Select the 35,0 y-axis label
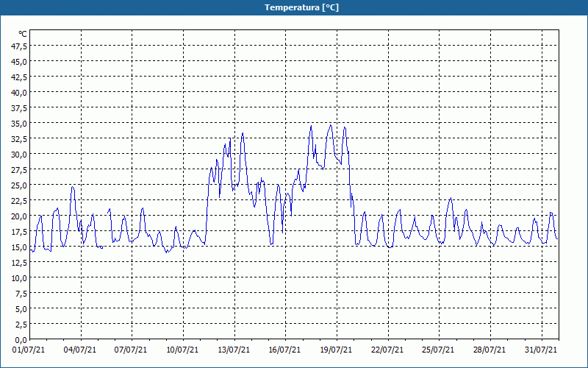The width and height of the screenshot is (588, 368). coord(20,124)
